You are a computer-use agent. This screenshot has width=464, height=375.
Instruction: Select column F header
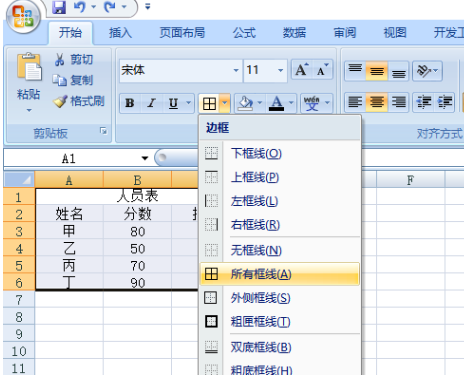coord(410,180)
